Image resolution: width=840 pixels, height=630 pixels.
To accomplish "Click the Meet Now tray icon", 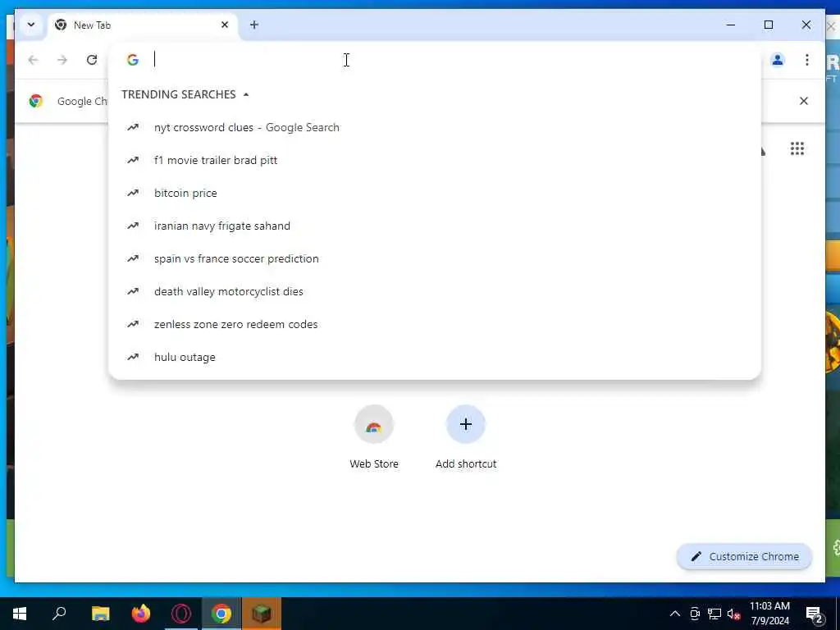I will click(695, 614).
